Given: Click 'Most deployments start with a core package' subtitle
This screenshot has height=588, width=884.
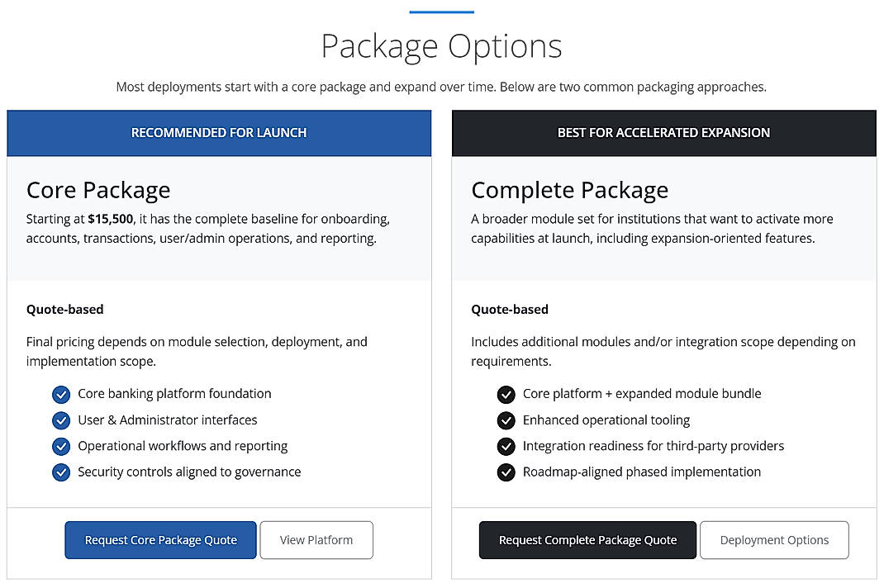Looking at the screenshot, I should pos(441,87).
